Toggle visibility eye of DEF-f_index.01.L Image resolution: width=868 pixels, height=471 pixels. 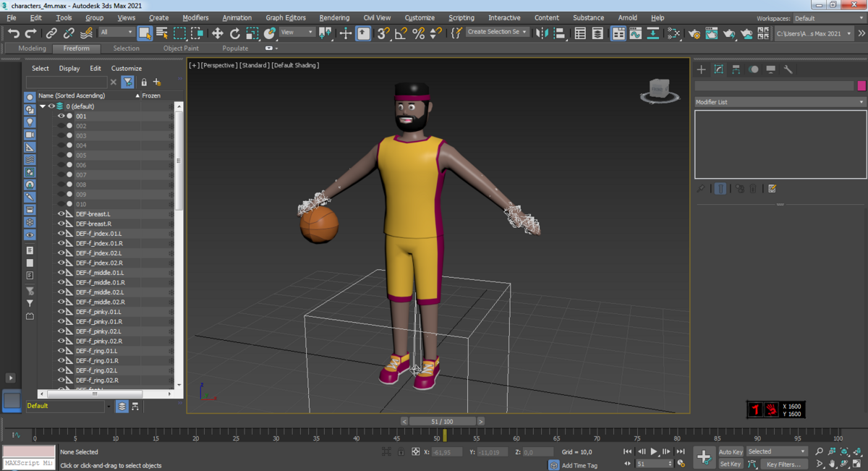(61, 234)
